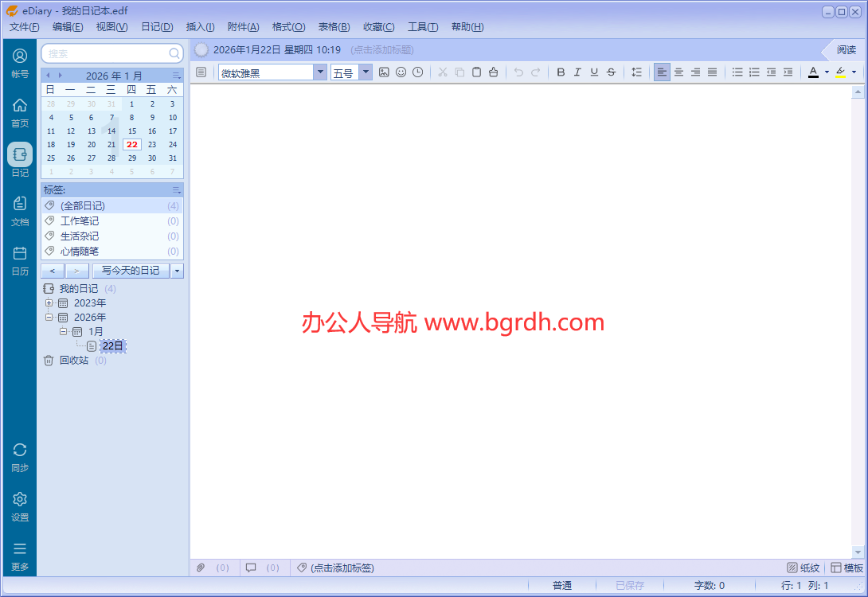Open highlight color dropdown arrow
This screenshot has height=597, width=868.
click(854, 72)
